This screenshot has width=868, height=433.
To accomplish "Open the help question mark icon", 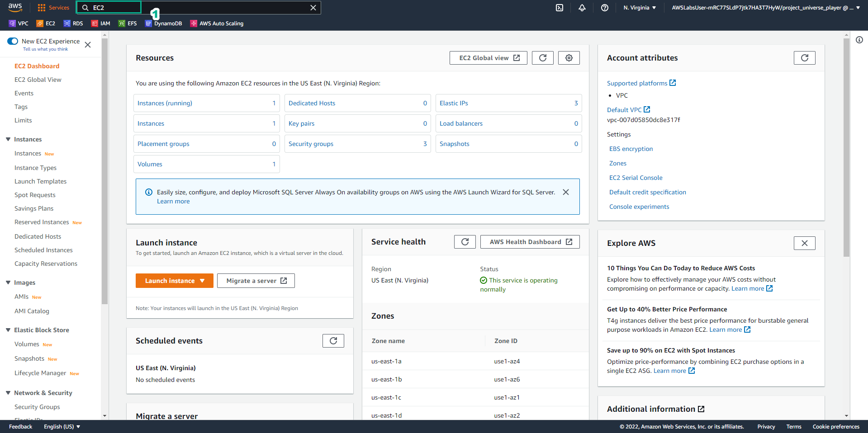I will click(605, 8).
